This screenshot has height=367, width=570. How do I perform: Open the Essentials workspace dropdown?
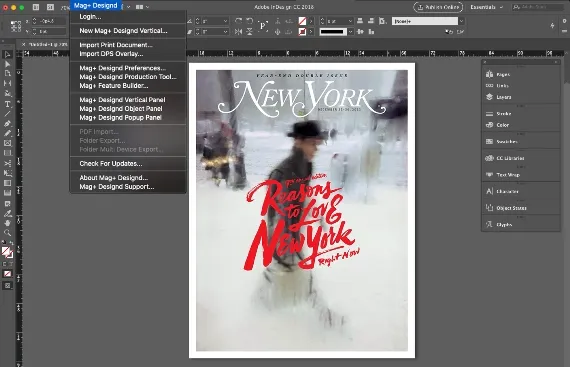[486, 7]
